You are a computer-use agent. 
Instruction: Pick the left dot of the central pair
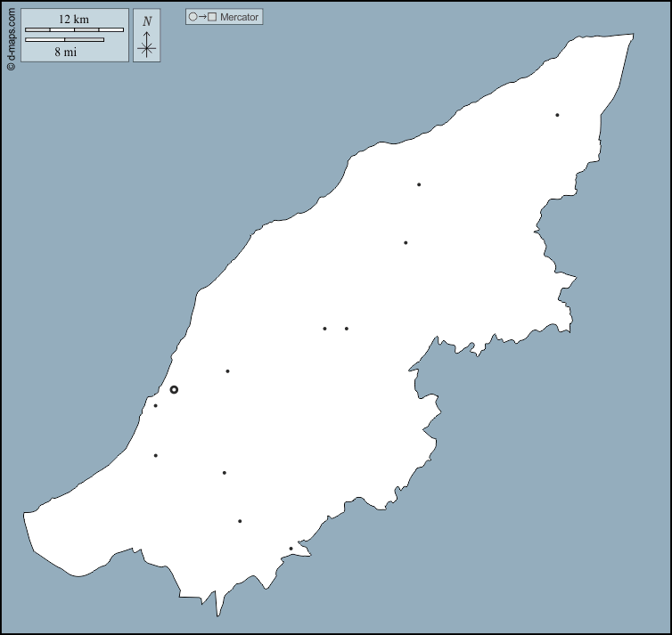pyautogui.click(x=324, y=329)
